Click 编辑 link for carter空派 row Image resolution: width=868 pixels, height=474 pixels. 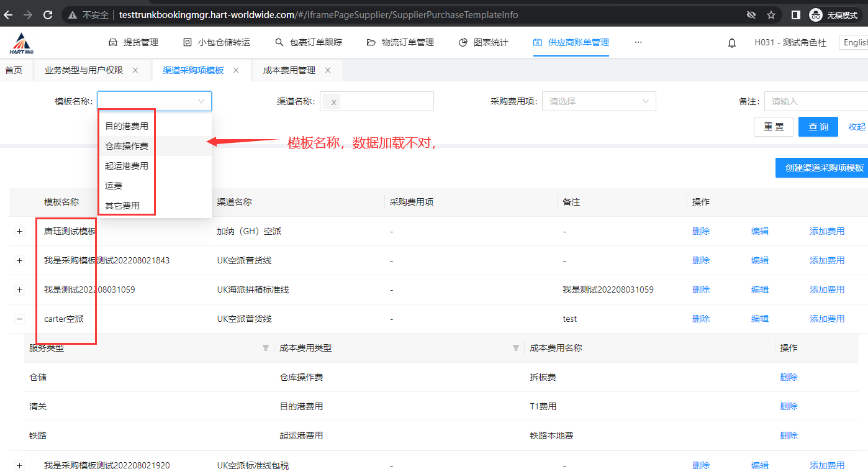coord(759,319)
